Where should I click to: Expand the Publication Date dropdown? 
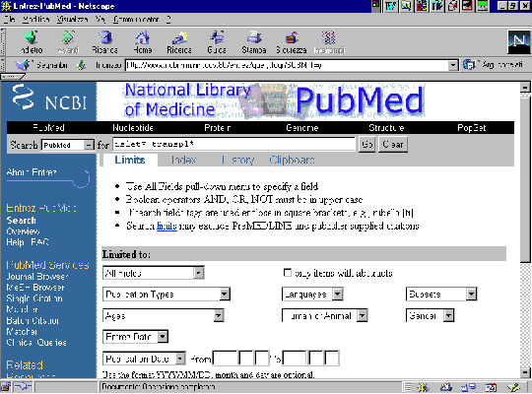click(144, 359)
